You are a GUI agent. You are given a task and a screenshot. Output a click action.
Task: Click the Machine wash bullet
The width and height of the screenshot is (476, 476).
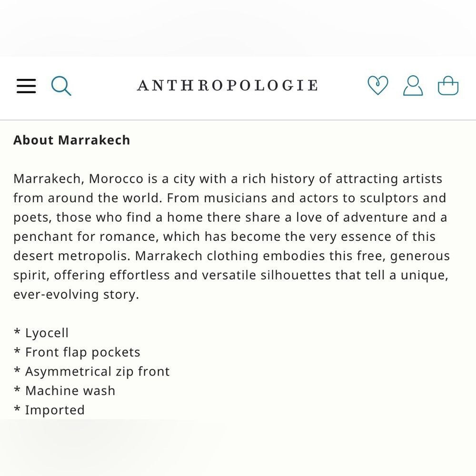pos(64,391)
